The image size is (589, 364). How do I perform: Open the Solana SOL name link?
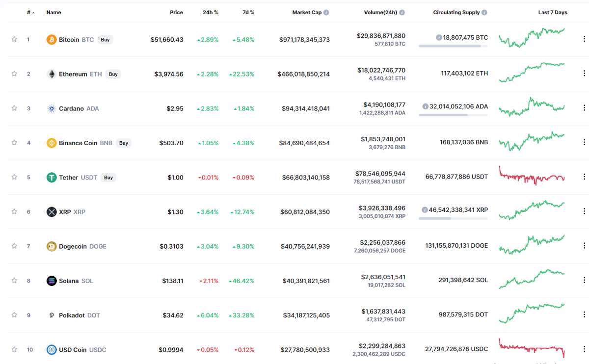click(76, 281)
